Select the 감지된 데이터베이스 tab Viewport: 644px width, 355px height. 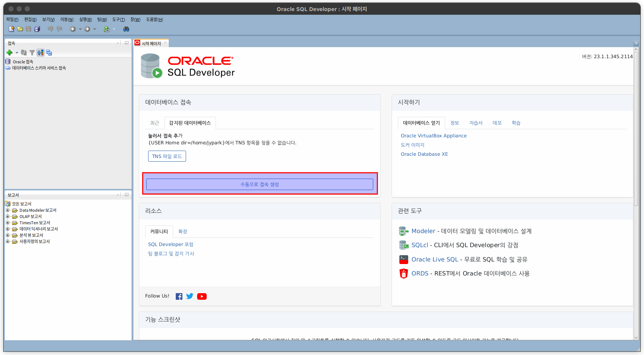(190, 123)
